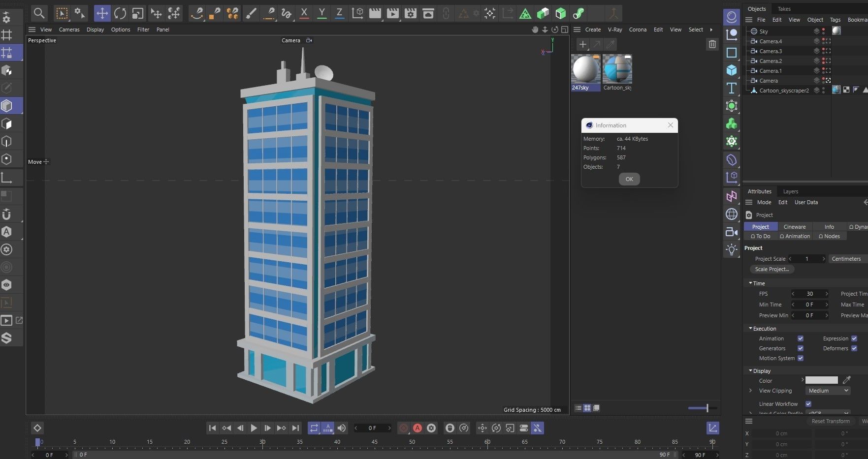Close the Information dialog
Screen dimensions: 868x459
coord(670,125)
